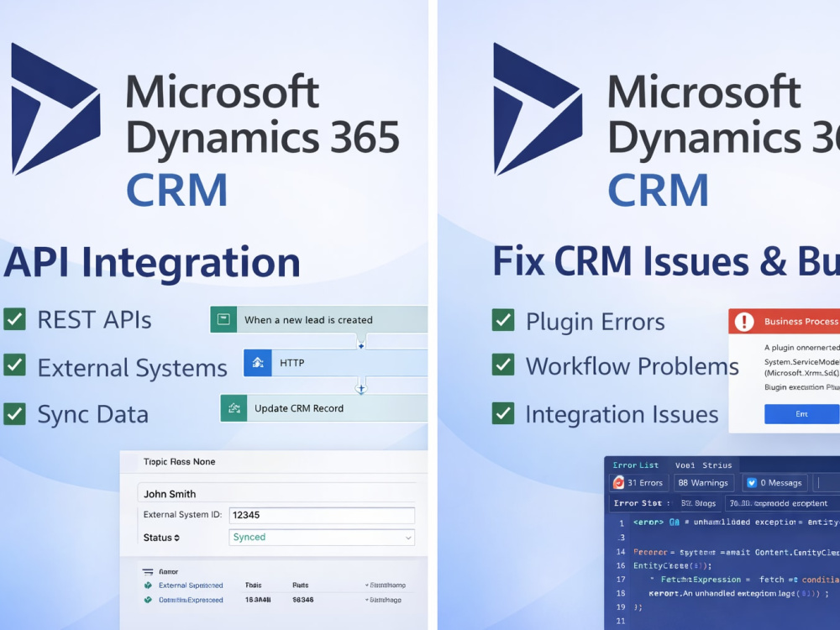Click the Status label sort arrows
The image size is (840, 630).
pyautogui.click(x=176, y=538)
